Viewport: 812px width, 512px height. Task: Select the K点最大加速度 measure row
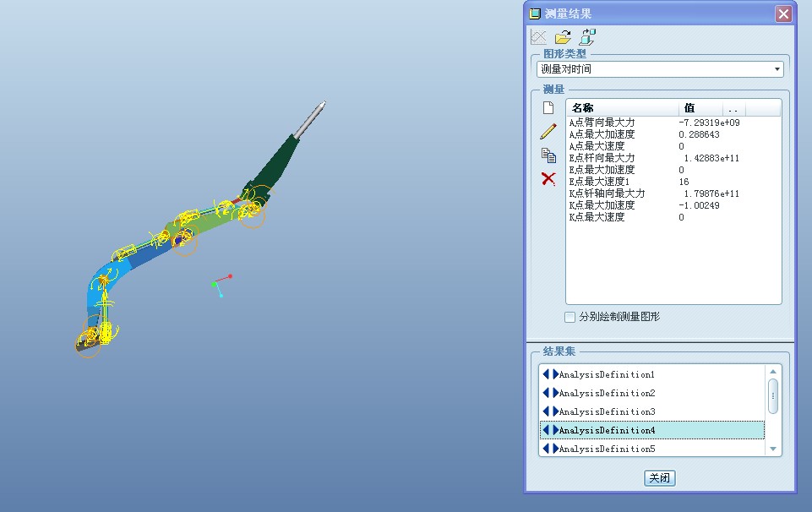point(673,205)
